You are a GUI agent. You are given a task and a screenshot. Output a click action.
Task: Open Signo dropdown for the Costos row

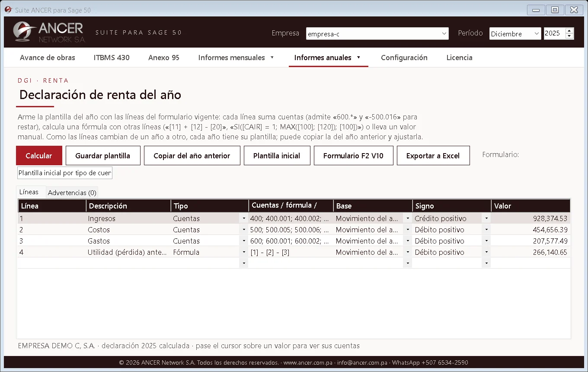coord(486,230)
